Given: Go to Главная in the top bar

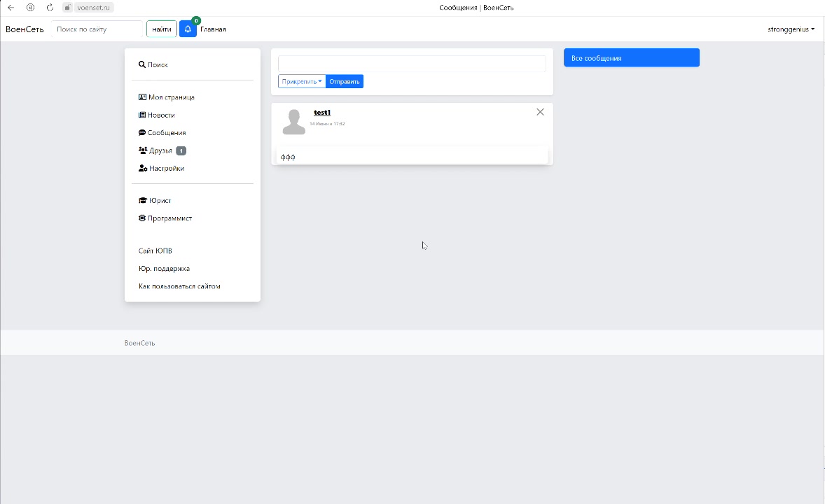Looking at the screenshot, I should (213, 29).
